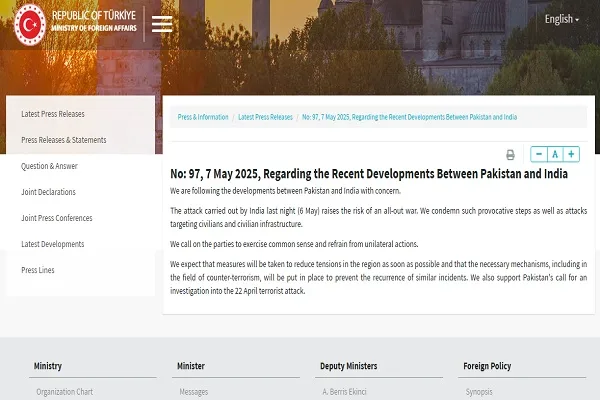
Task: Click the sentence 'We call on the parties'
Action: (294, 244)
